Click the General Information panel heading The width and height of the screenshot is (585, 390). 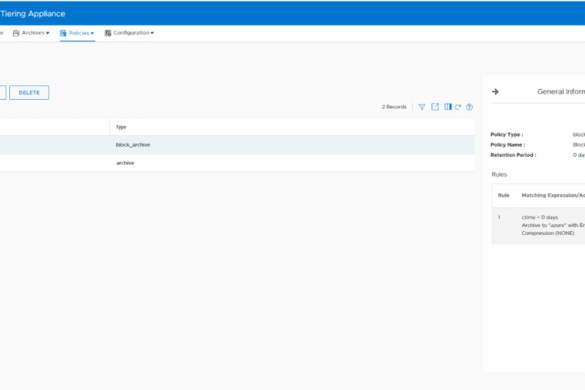click(x=561, y=91)
